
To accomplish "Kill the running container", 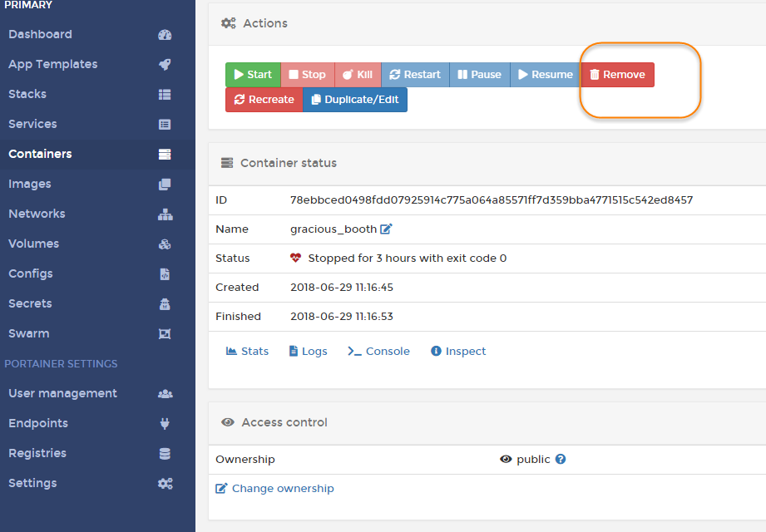I will (x=357, y=74).
